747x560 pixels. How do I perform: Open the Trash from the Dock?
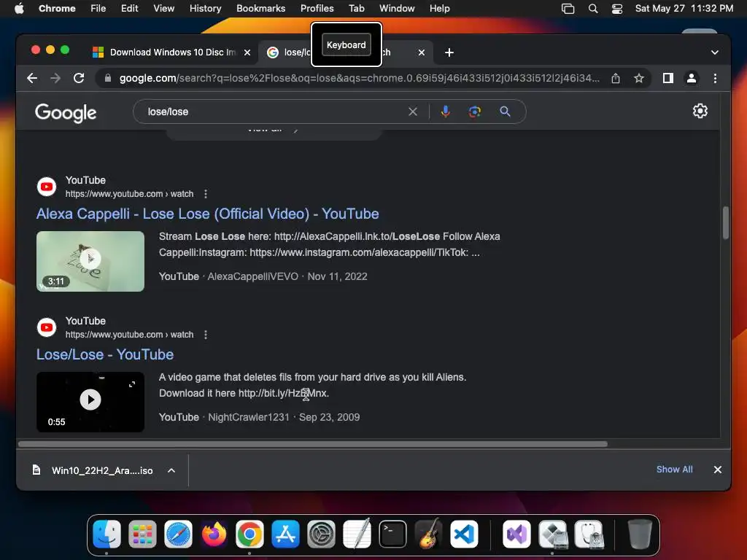pyautogui.click(x=639, y=534)
